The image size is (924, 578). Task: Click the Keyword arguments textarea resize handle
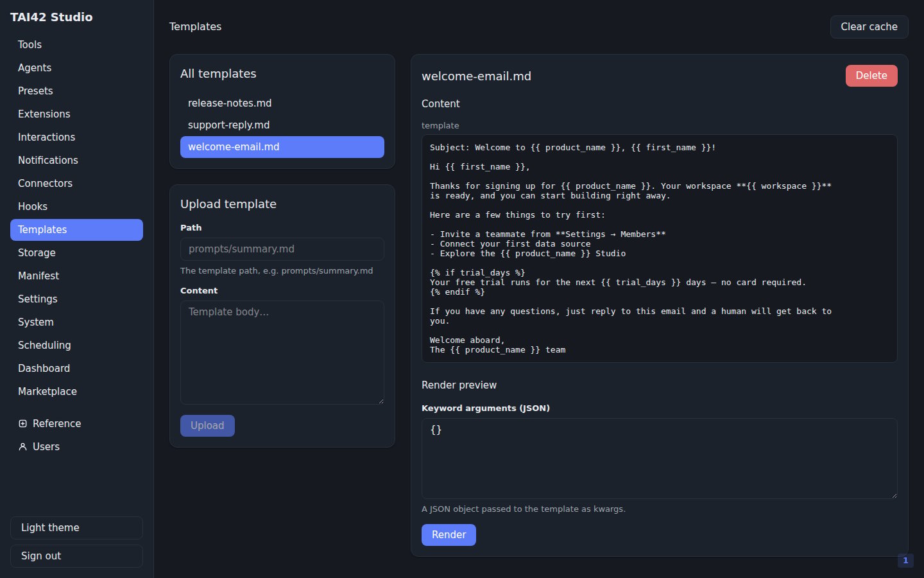point(893,495)
